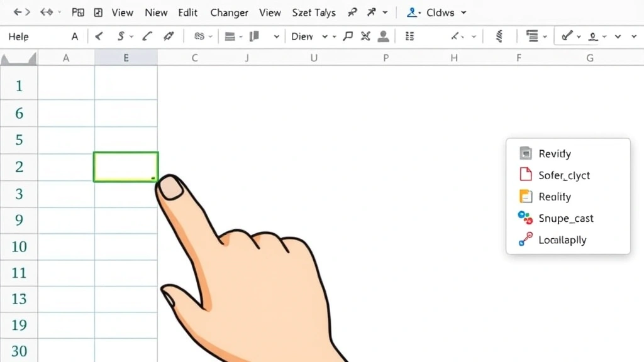This screenshot has width=644, height=362.
Task: Open the Edlit menu
Action: (x=187, y=13)
